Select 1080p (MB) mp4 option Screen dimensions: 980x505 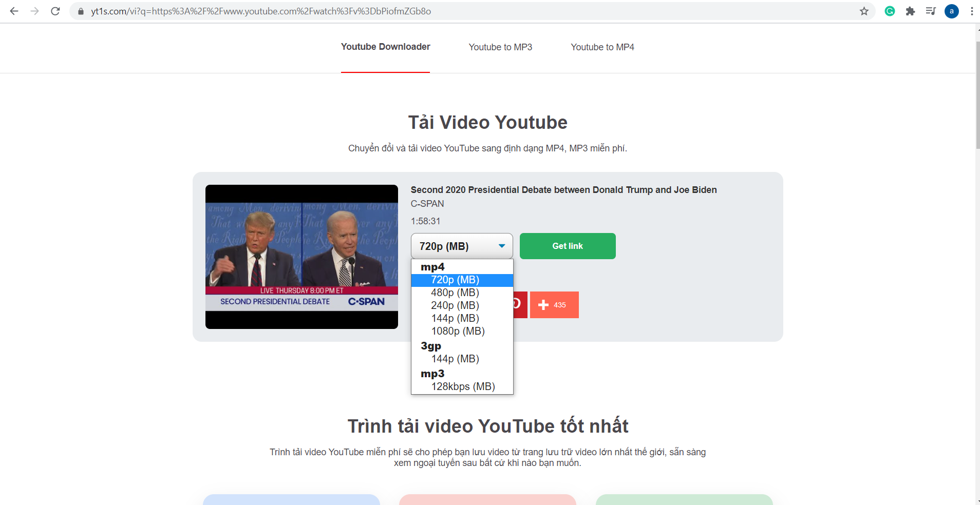(x=462, y=331)
